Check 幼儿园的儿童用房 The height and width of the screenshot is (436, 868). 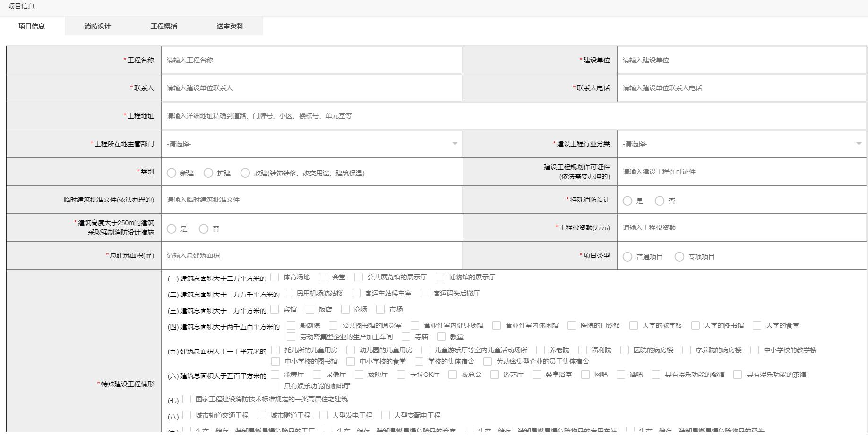click(350, 350)
